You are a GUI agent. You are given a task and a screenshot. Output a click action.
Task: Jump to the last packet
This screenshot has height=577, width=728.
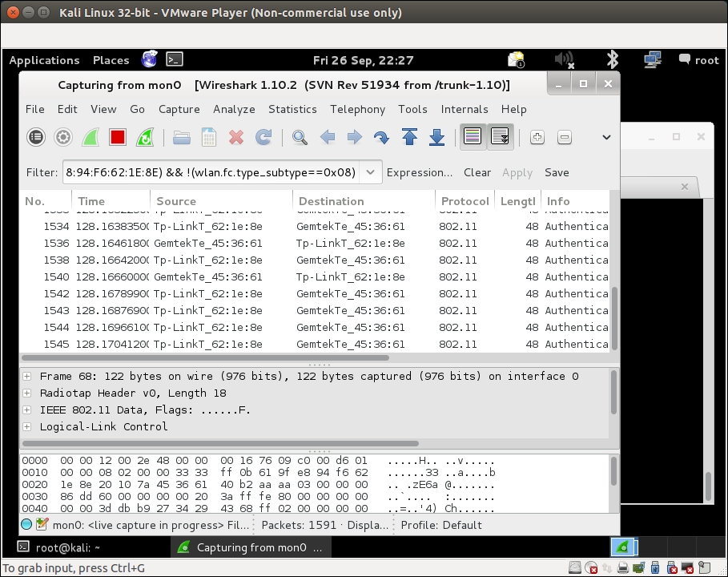point(437,137)
